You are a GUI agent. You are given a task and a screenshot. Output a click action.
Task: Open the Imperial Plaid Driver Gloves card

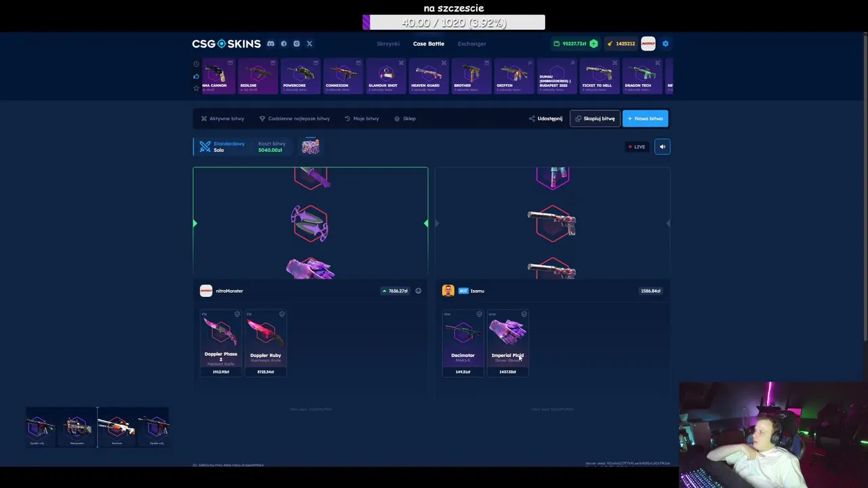point(507,343)
